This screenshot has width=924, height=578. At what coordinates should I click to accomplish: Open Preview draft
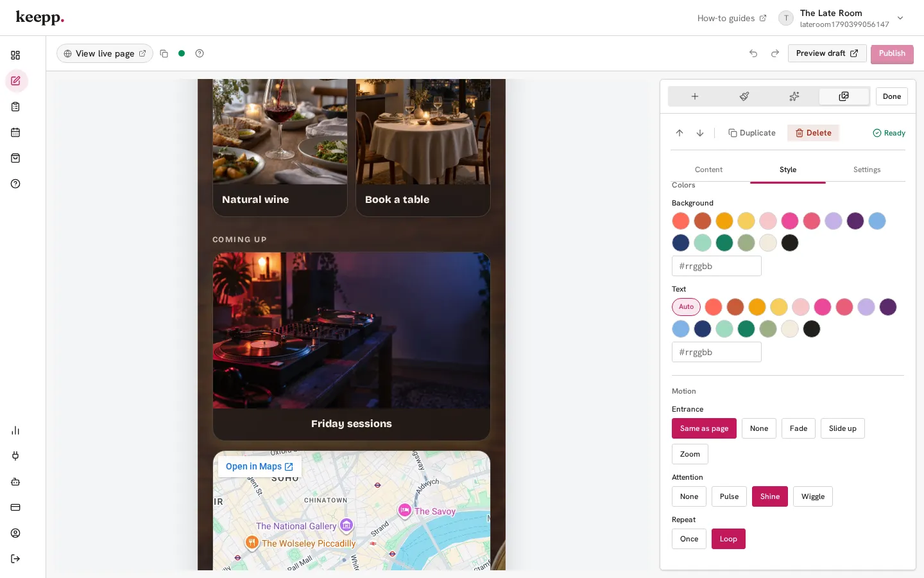[x=827, y=53]
